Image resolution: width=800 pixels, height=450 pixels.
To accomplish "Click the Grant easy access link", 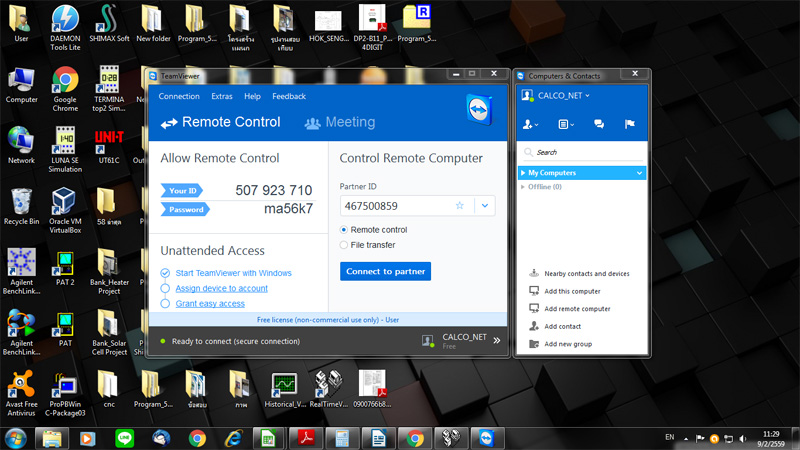I will [210, 303].
